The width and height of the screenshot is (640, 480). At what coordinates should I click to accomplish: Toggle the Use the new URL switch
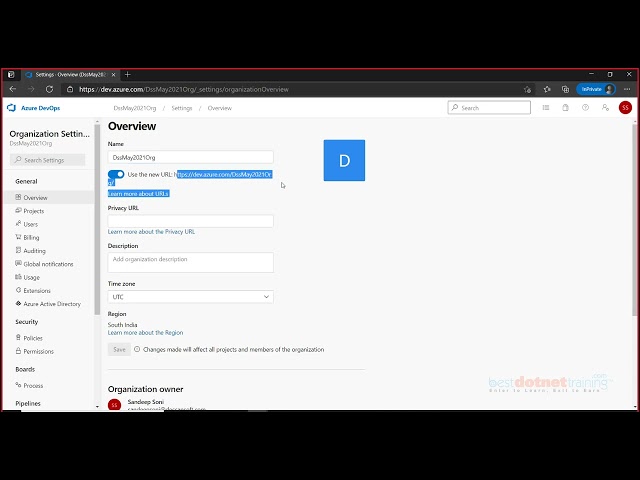click(x=116, y=174)
